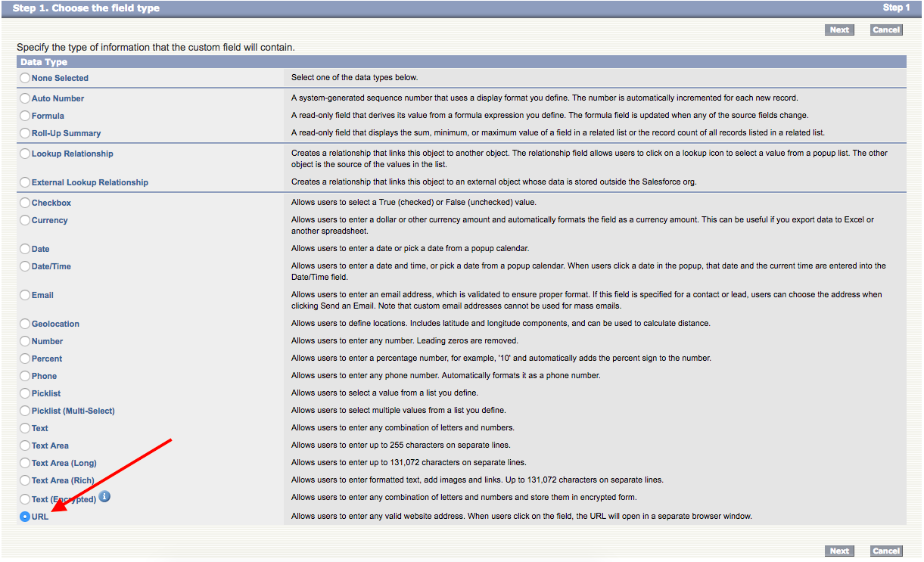Choose the Checkbox field type
The height and width of the screenshot is (562, 924).
coord(26,203)
